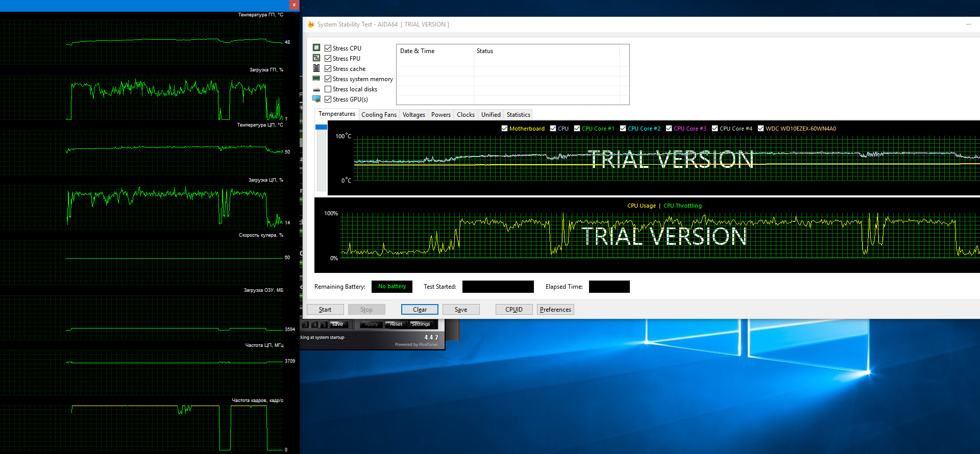
Task: Click the Stress CPU chip icon
Action: tap(316, 48)
